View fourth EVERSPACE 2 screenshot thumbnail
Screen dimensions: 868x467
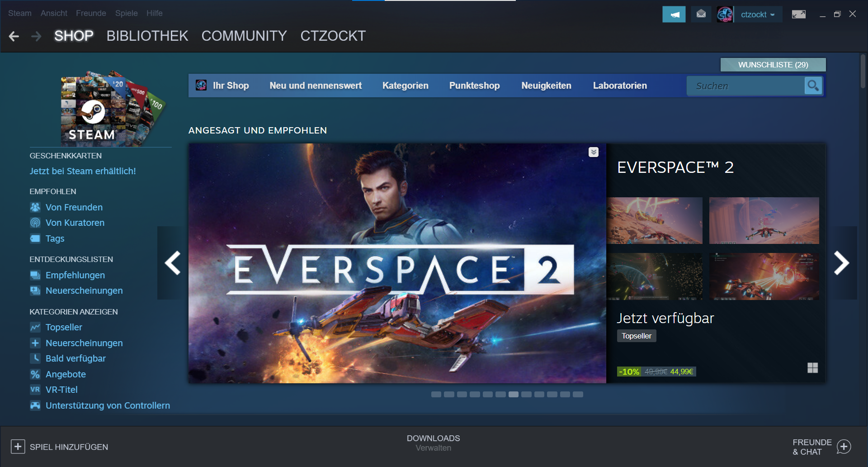(764, 276)
